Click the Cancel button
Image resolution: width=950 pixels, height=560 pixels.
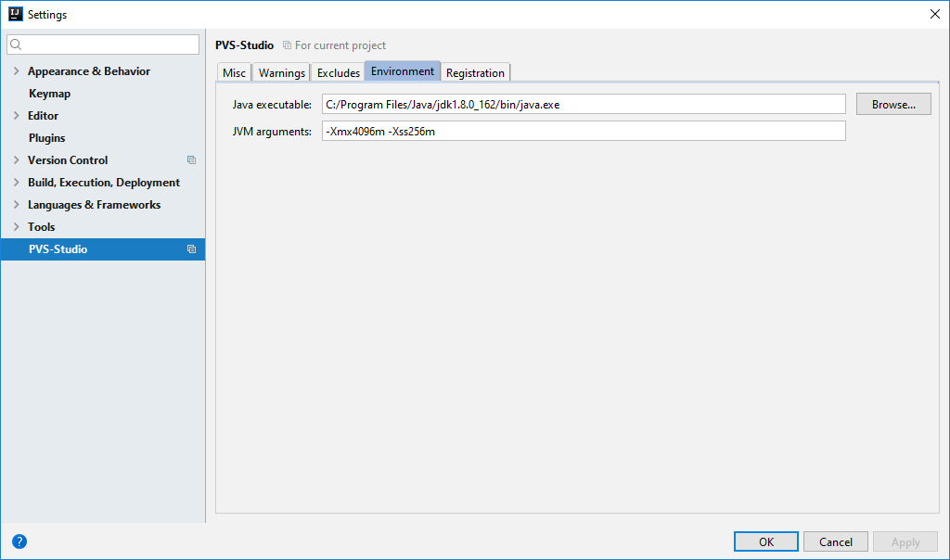pyautogui.click(x=836, y=541)
